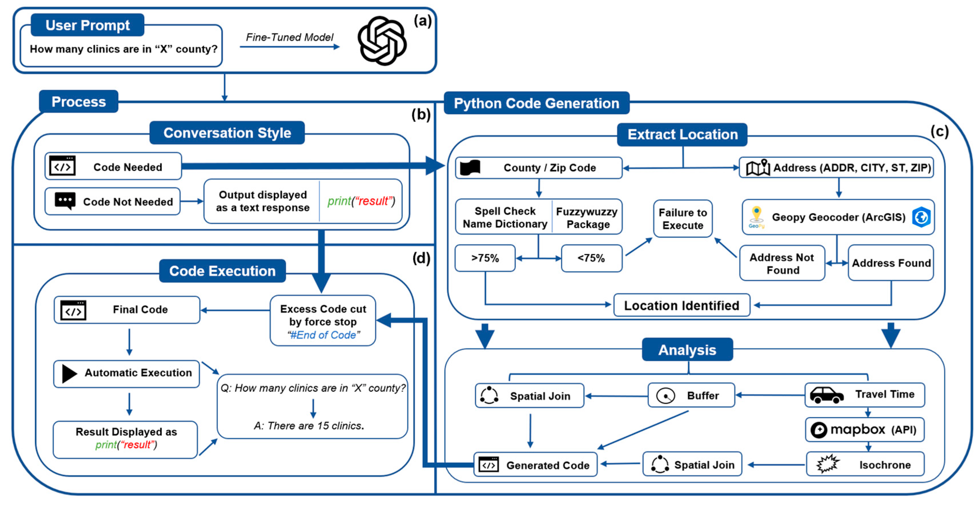980x505 pixels.
Task: Click the Failure to Execute box
Action: coord(683,219)
